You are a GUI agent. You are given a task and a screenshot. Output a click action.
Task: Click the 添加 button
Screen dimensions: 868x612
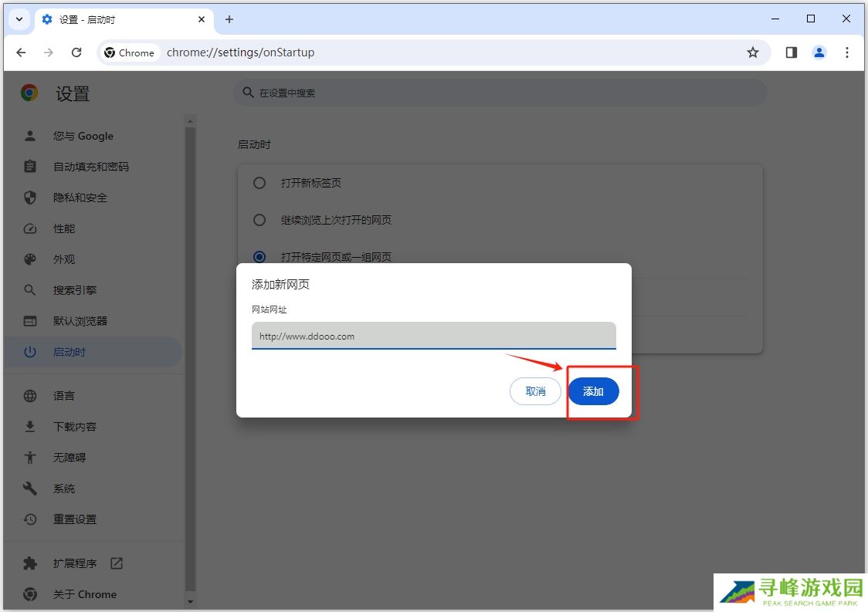[x=593, y=391]
